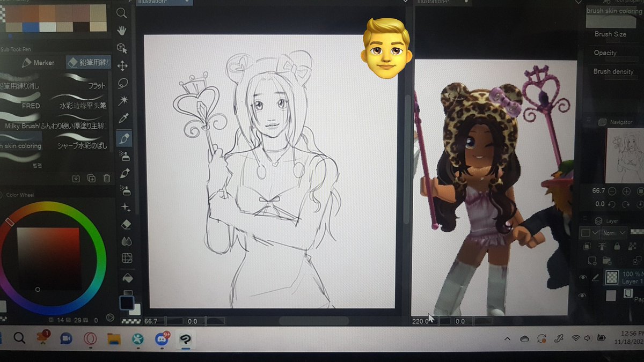Viewport: 644px width, 362px height.
Task: Select the Move layer tool
Action: (x=122, y=66)
